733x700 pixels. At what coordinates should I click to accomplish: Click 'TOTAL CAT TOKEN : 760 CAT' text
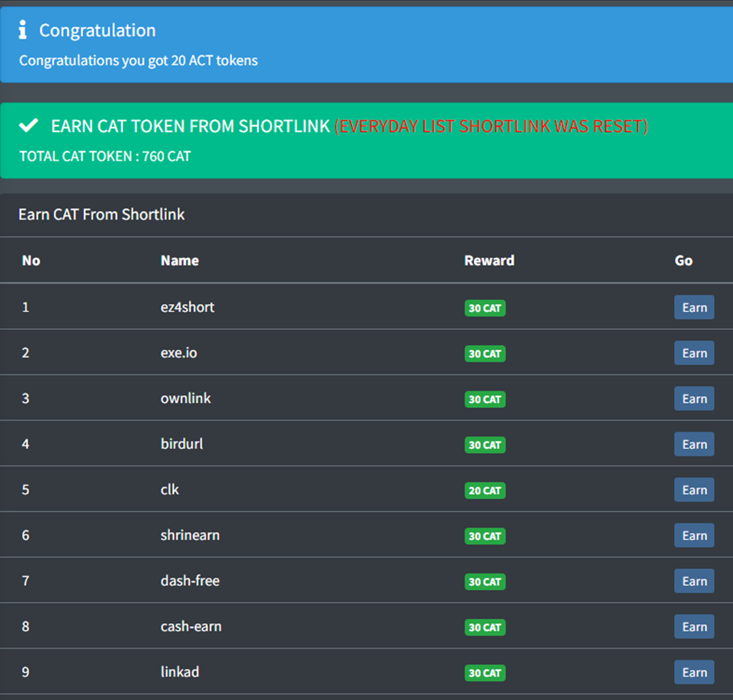click(105, 156)
